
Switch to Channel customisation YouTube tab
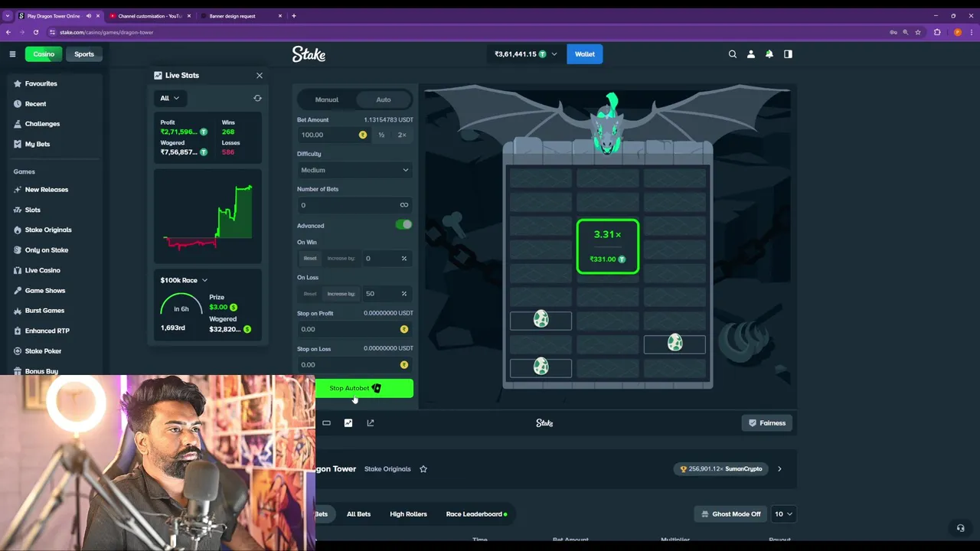point(149,15)
